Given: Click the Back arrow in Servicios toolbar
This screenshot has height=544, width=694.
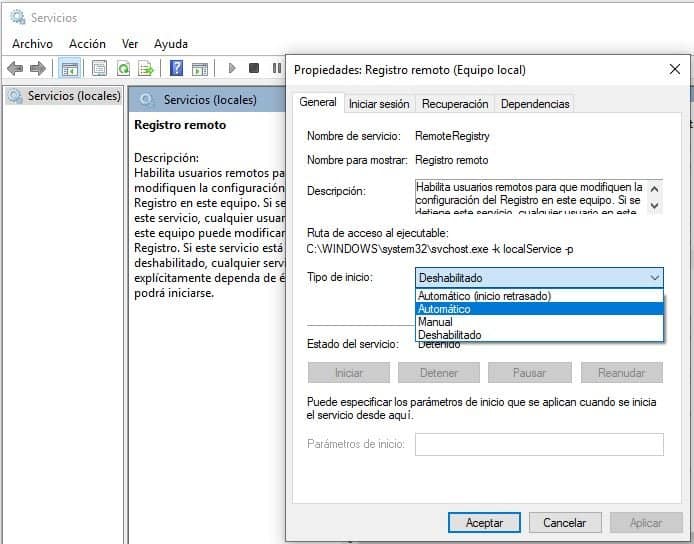Looking at the screenshot, I should (x=15, y=68).
